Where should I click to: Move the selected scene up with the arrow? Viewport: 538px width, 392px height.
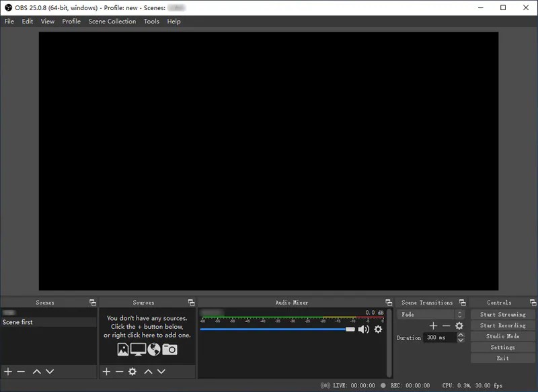(37, 371)
